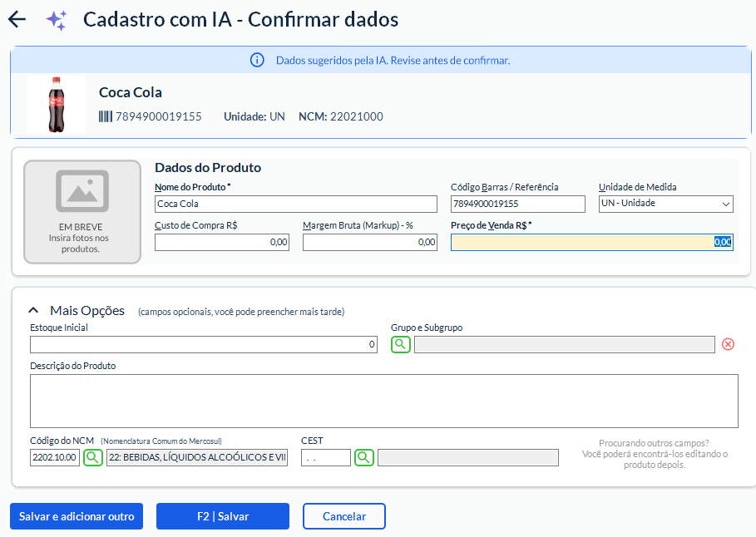Click the Coca Cola bottle thumbnail
This screenshot has height=537, width=756.
pyautogui.click(x=56, y=105)
